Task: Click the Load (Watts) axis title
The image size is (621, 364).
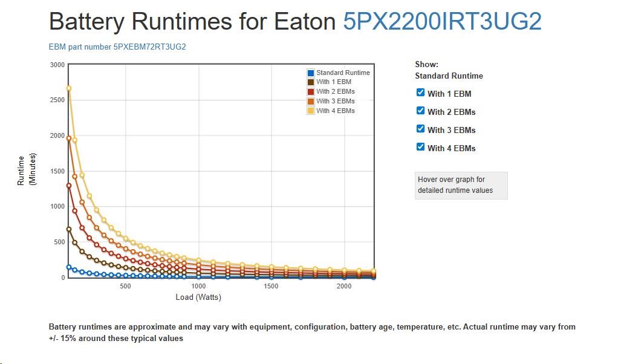Action: point(198,297)
